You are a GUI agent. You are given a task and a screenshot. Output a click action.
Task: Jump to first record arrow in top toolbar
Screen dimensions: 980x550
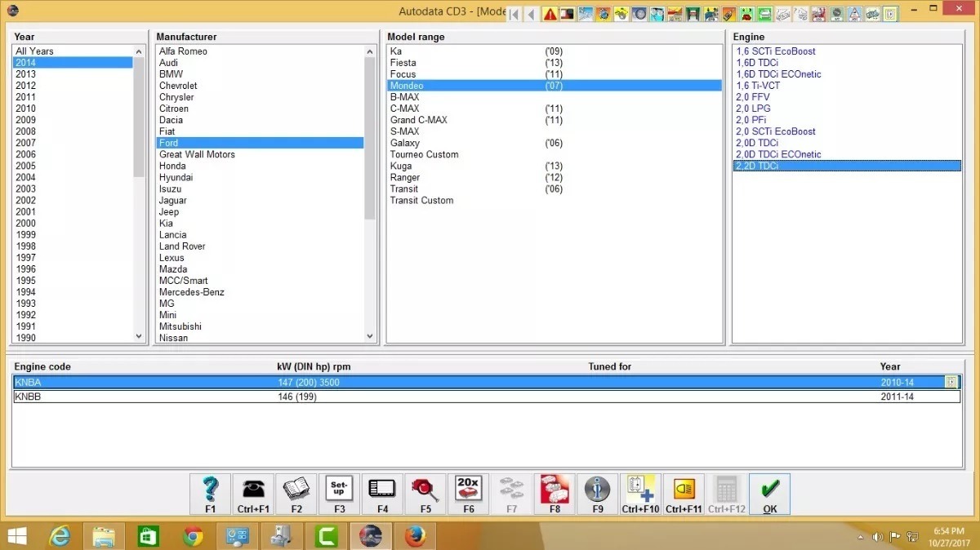pos(514,14)
